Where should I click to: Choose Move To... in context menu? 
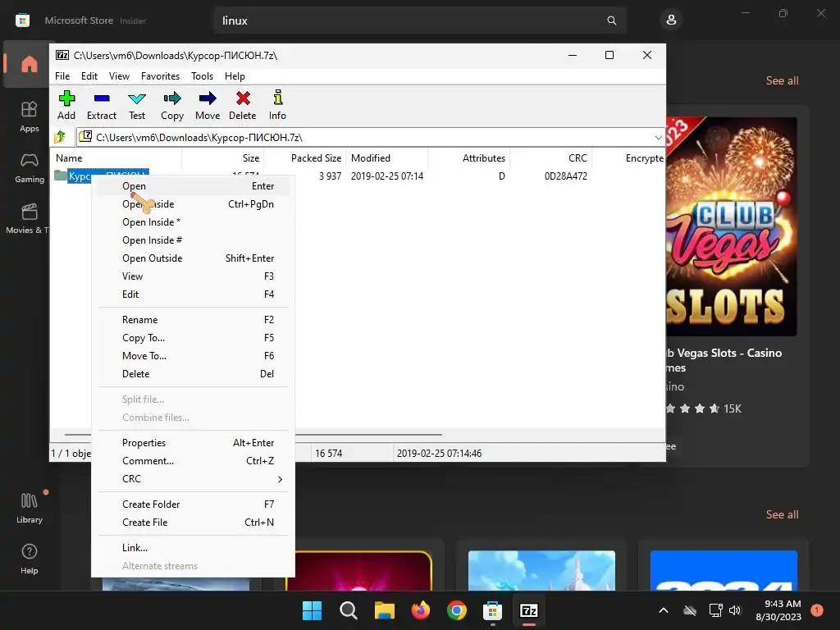[193, 356]
